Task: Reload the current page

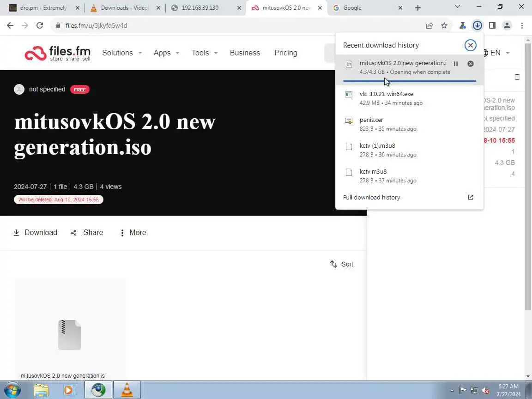Action: (40, 25)
